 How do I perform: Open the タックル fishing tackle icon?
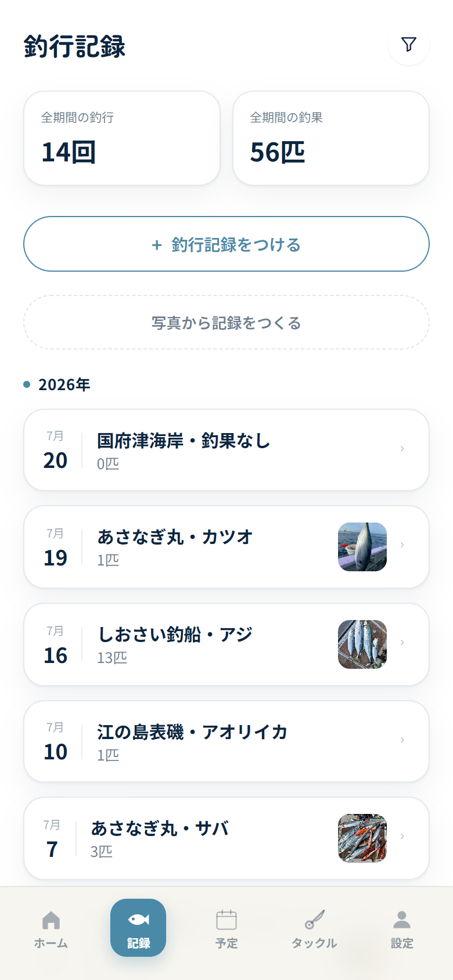click(x=314, y=920)
